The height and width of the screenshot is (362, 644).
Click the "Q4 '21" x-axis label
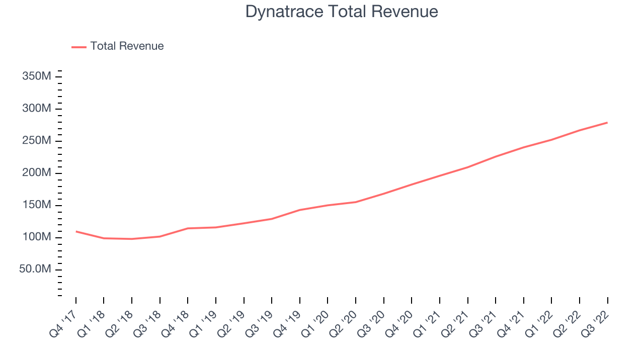point(511,323)
